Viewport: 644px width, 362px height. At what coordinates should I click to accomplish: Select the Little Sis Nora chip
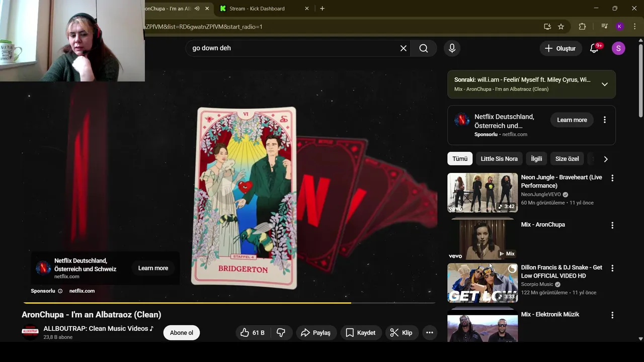[x=499, y=159]
